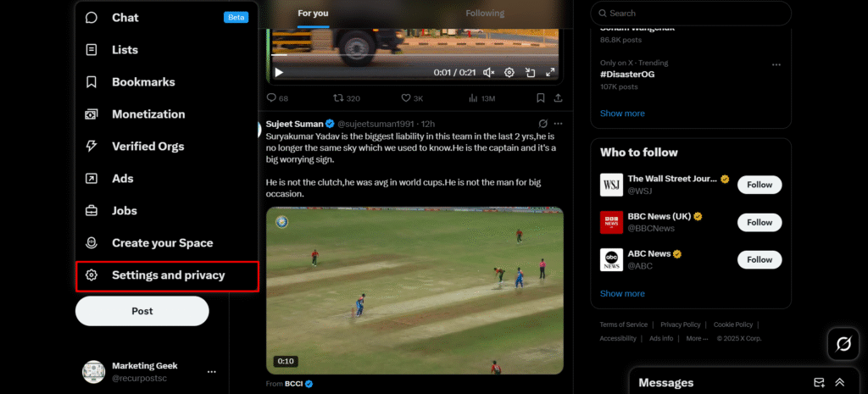
Task: Click the Jobs briefcase icon
Action: tap(92, 210)
